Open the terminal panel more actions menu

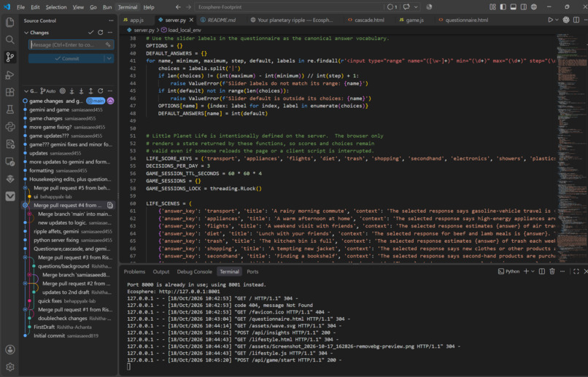pos(562,271)
